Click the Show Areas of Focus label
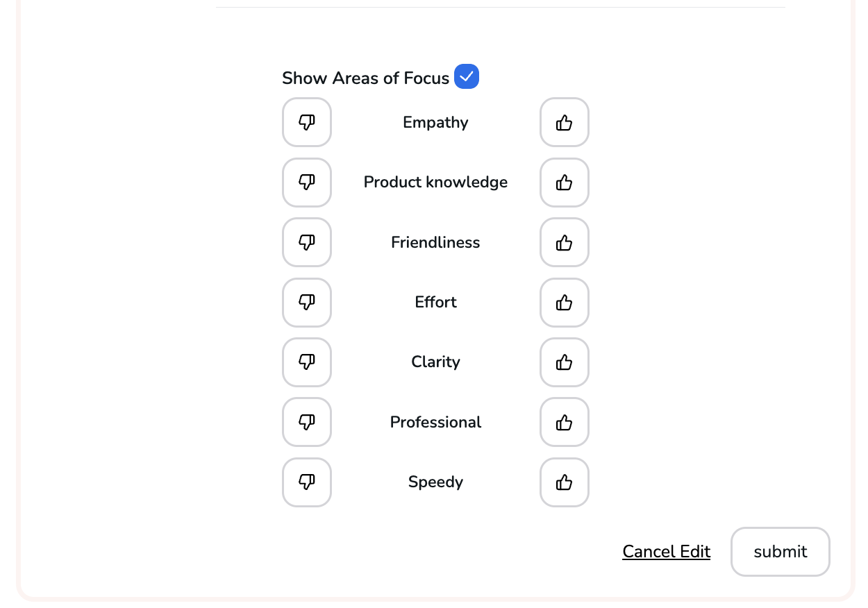The image size is (868, 608). [x=365, y=78]
